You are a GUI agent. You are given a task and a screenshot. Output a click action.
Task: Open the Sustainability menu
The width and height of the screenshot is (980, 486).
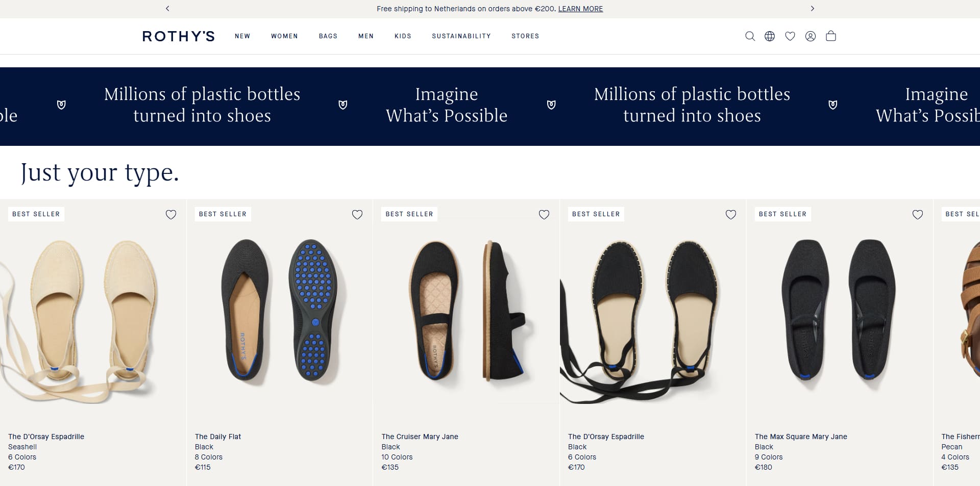pos(461,36)
